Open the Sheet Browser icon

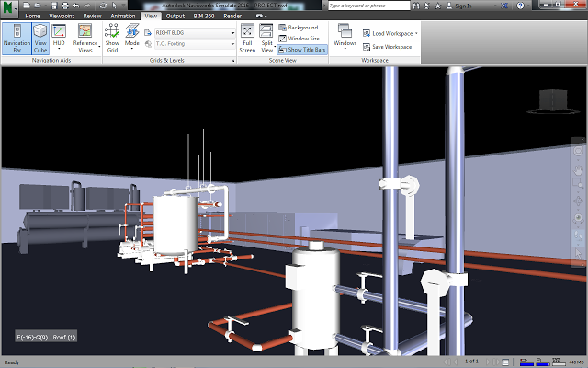tap(505, 362)
